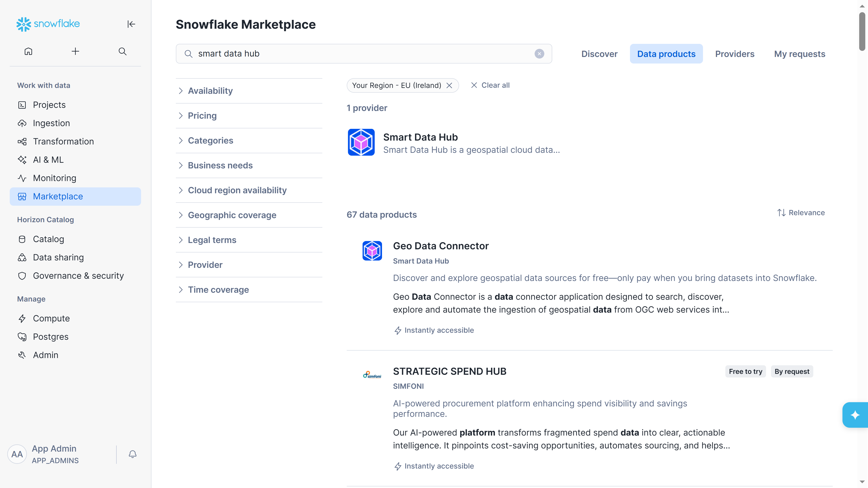Expand the Availability filter
The width and height of the screenshot is (868, 488).
coord(249,91)
